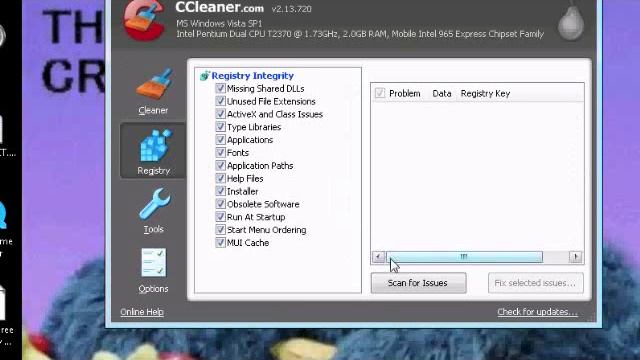Uncheck Help Files checkbox
640x360 pixels.
220,178
